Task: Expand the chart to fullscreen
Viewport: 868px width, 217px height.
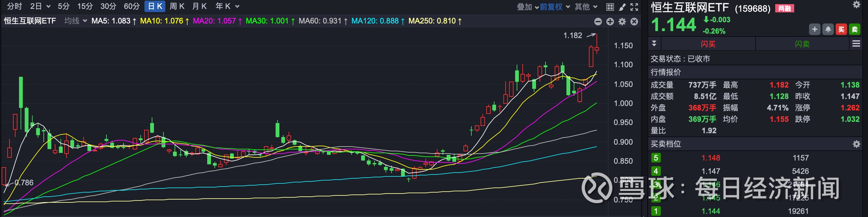Action: pos(634,7)
